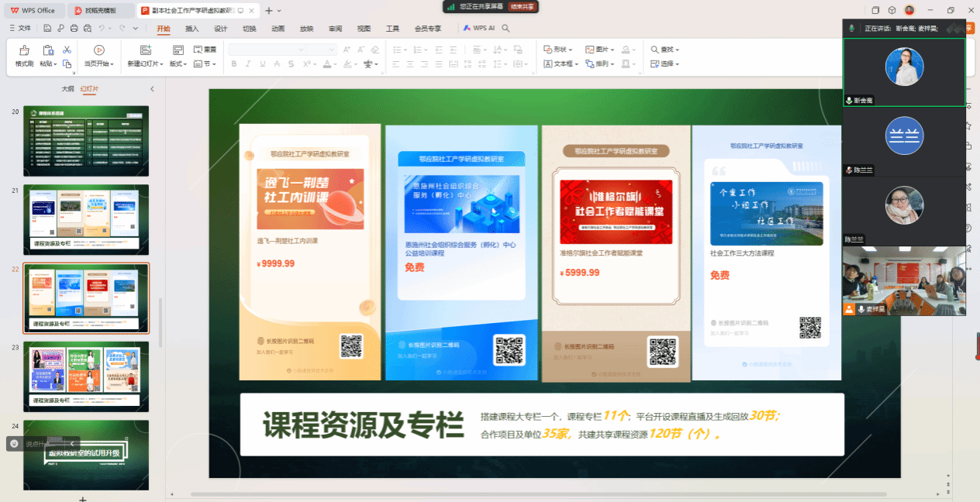Click the End Sharing (结束共享) button

coord(523,6)
